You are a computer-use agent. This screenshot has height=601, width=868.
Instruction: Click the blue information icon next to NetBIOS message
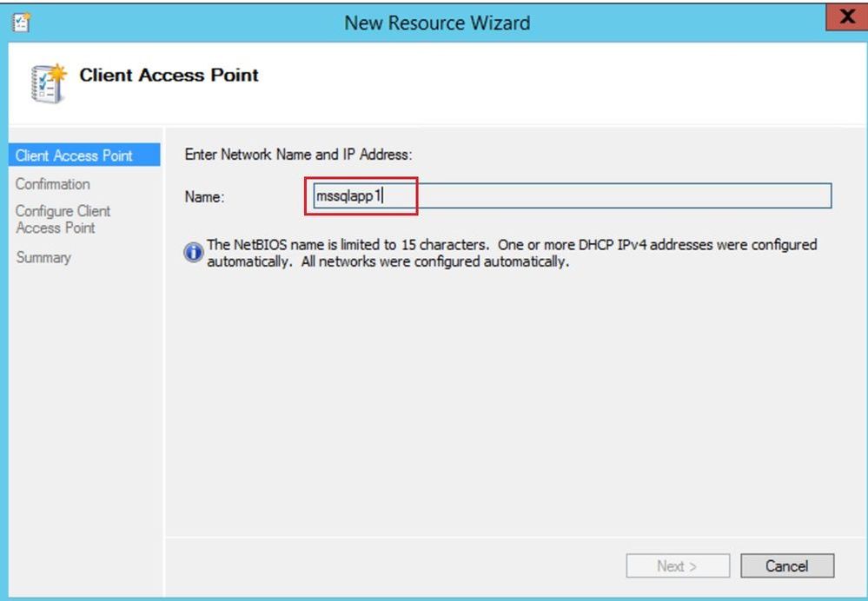coord(193,253)
